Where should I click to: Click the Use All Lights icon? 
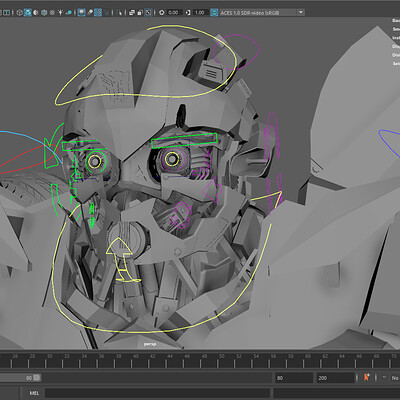click(x=60, y=13)
